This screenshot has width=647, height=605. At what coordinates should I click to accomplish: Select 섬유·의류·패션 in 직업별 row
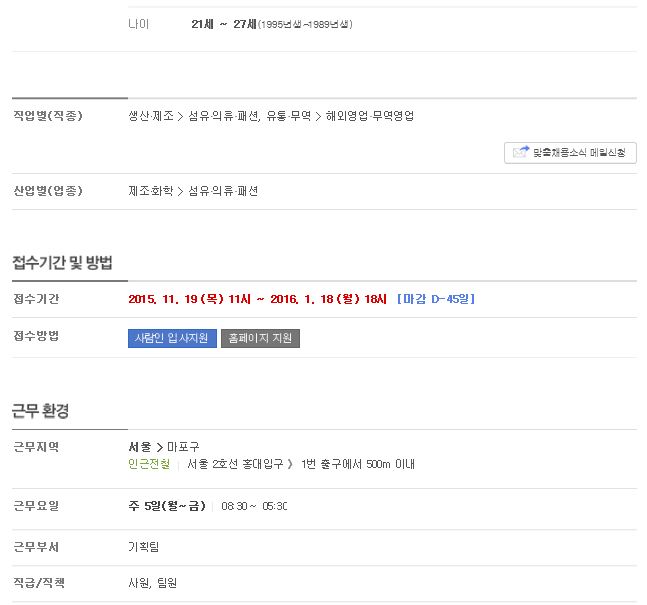pos(224,116)
